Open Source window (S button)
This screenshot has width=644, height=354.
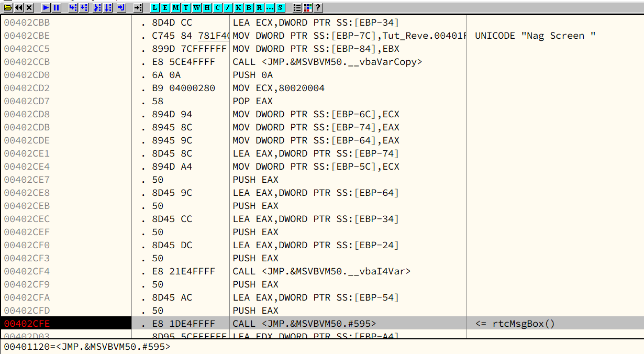(281, 8)
